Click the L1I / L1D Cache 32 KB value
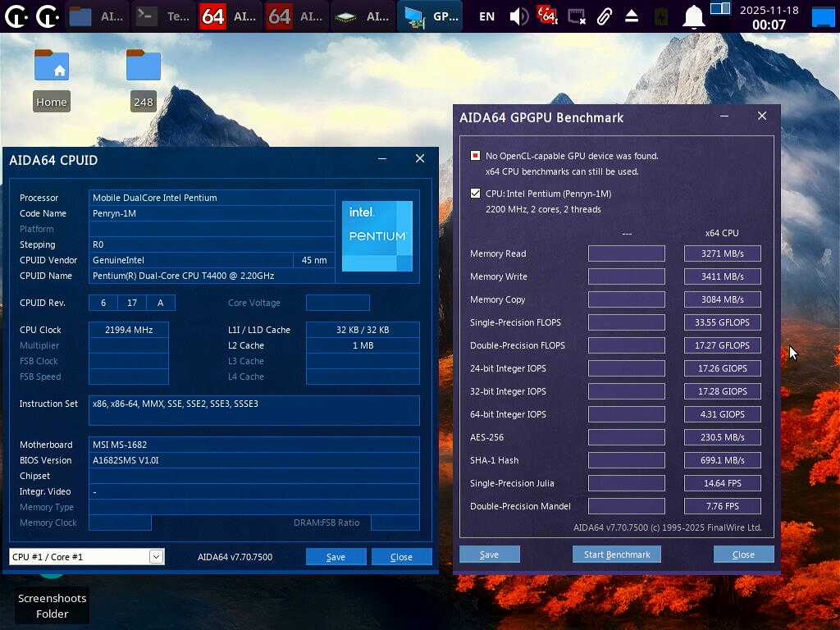Screen dimensions: 840x630 pos(363,330)
